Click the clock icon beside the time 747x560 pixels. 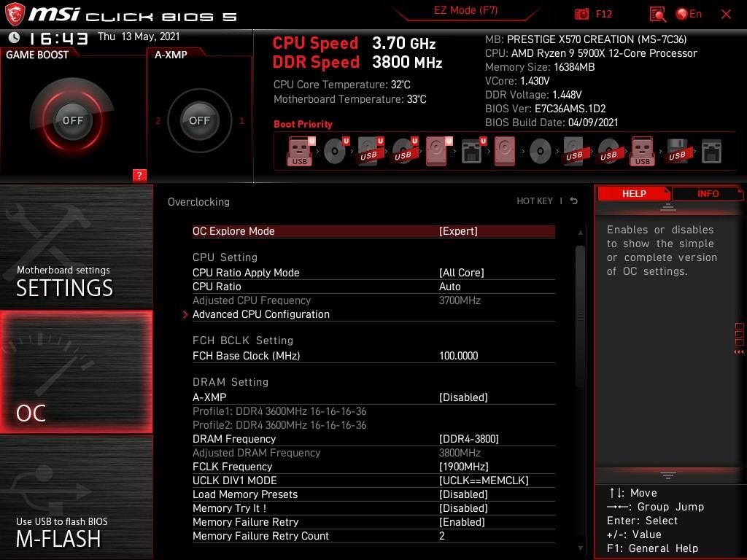[x=15, y=38]
